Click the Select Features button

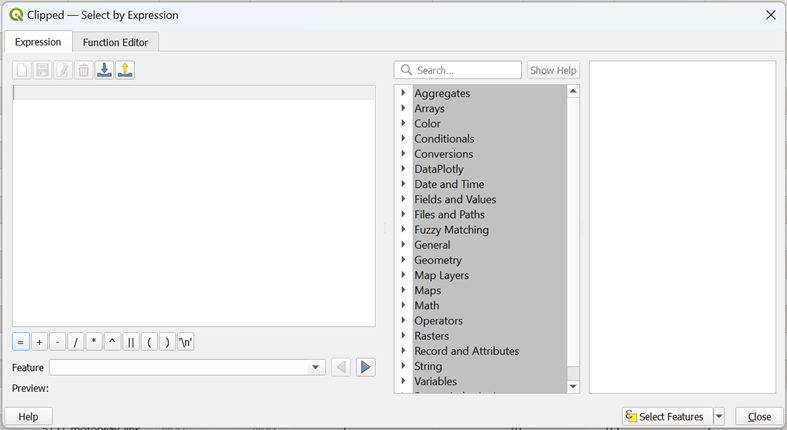[666, 416]
